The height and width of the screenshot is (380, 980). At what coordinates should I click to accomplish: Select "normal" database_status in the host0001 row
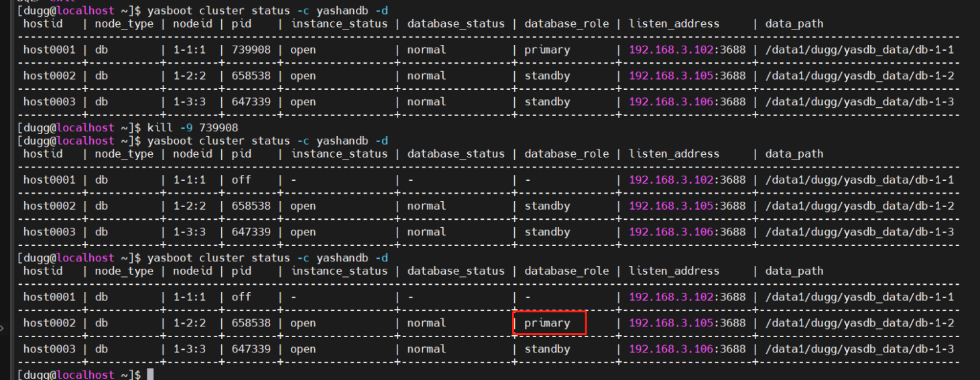point(426,50)
